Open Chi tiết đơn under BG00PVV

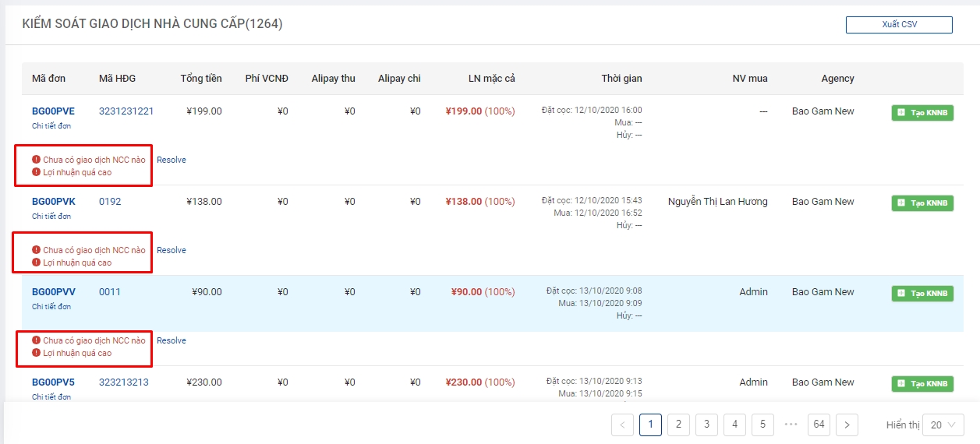pyautogui.click(x=51, y=307)
